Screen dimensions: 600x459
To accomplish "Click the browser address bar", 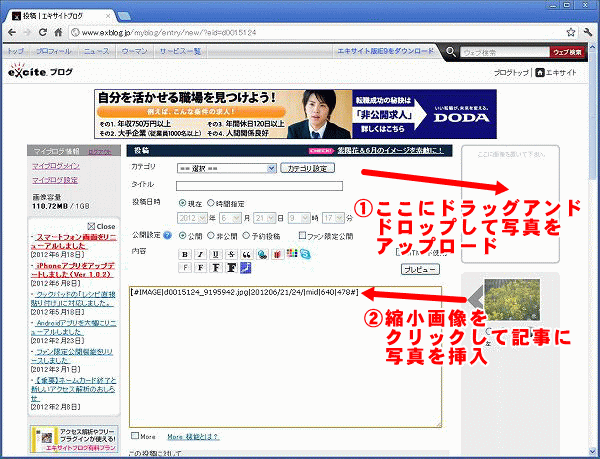I will [316, 33].
